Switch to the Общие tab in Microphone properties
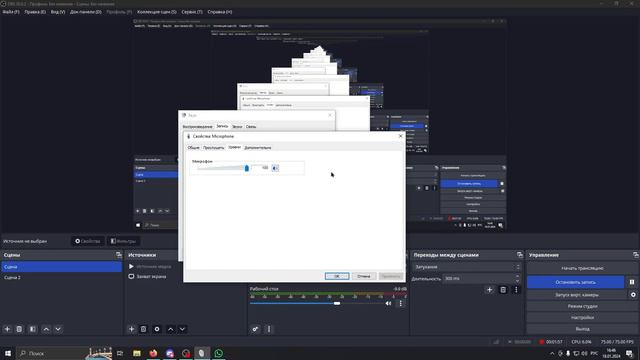The image size is (640, 360). point(193,148)
